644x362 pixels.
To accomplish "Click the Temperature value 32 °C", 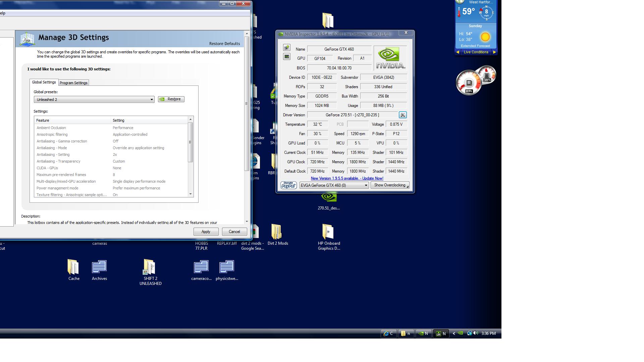I will (317, 124).
